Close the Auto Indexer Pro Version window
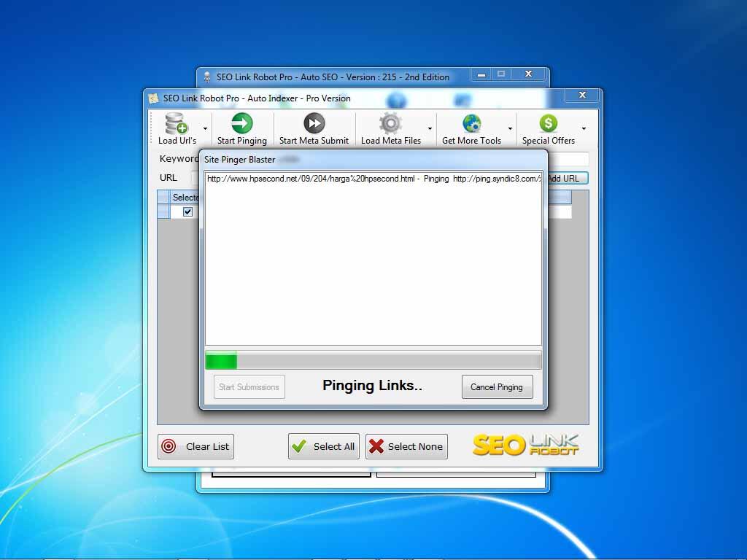This screenshot has width=747, height=560. 583,95
